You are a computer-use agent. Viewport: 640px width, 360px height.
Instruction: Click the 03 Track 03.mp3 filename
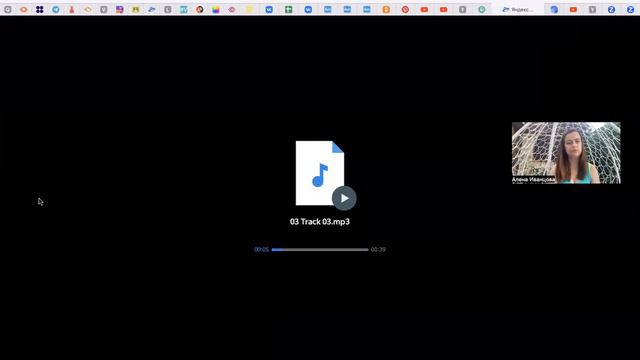[320, 222]
